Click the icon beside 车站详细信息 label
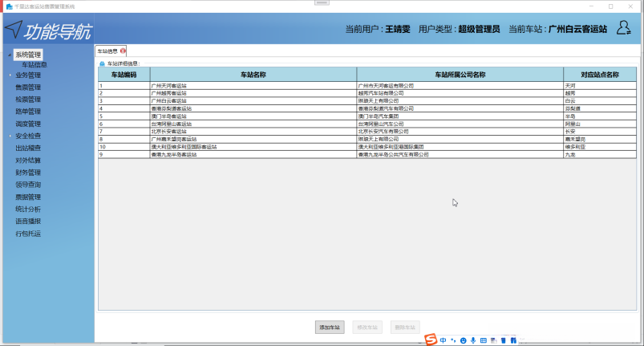Screen dimensions: 644x346 [103, 63]
